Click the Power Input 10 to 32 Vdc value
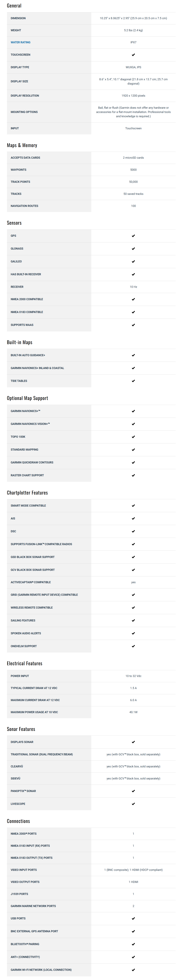Viewport: 178px width, 980px height. click(x=133, y=676)
